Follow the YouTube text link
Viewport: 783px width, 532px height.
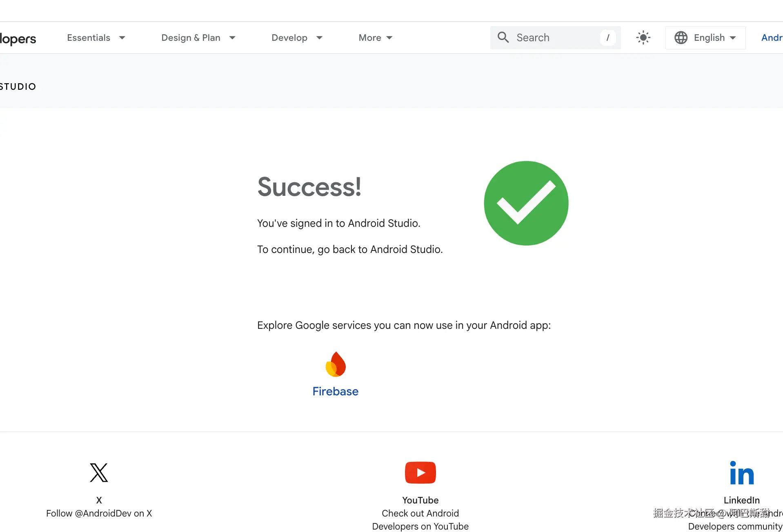tap(420, 500)
